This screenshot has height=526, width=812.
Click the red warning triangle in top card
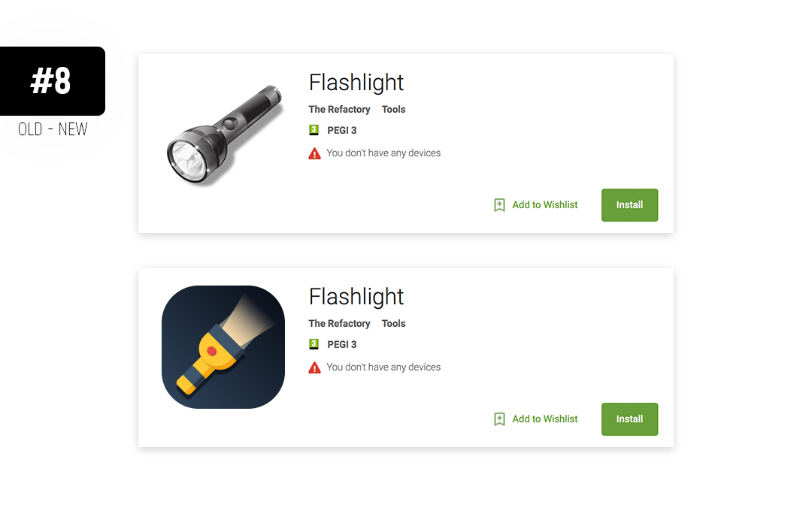click(314, 154)
